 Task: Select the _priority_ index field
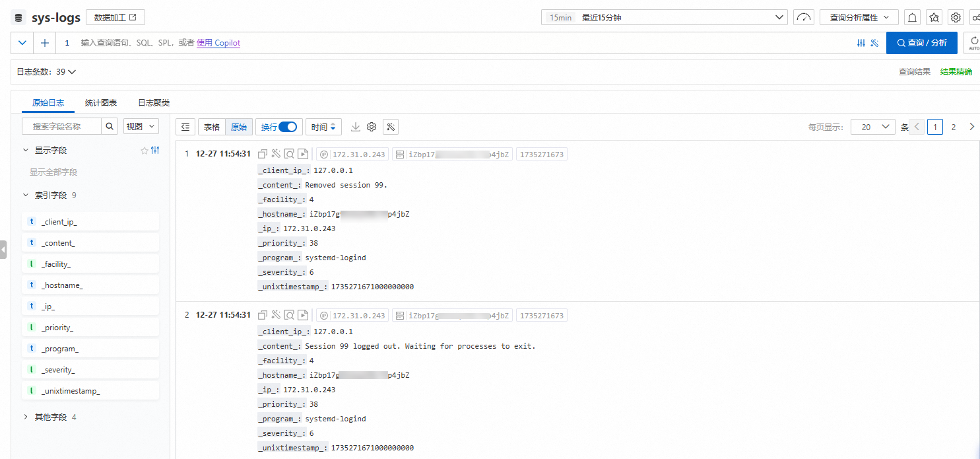[90, 328]
